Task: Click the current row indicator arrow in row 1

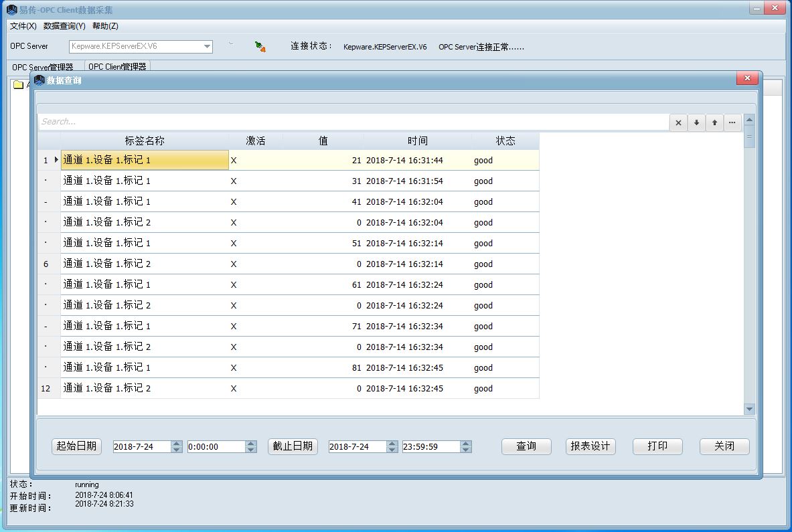Action: click(x=56, y=160)
